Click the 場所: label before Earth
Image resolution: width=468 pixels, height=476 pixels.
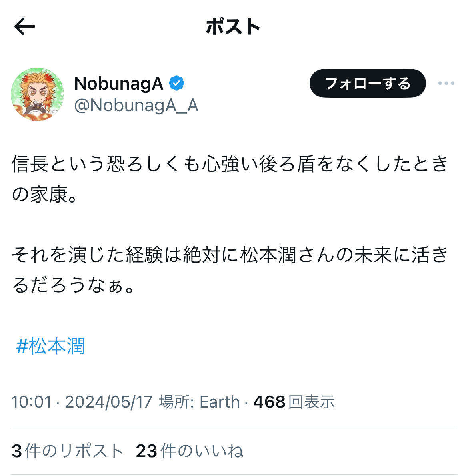[x=176, y=402]
